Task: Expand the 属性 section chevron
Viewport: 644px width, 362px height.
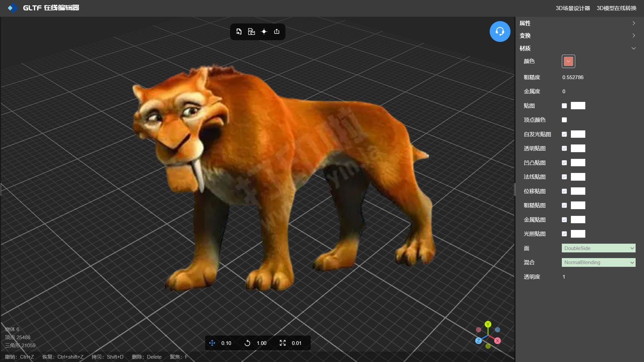Action: tap(634, 23)
